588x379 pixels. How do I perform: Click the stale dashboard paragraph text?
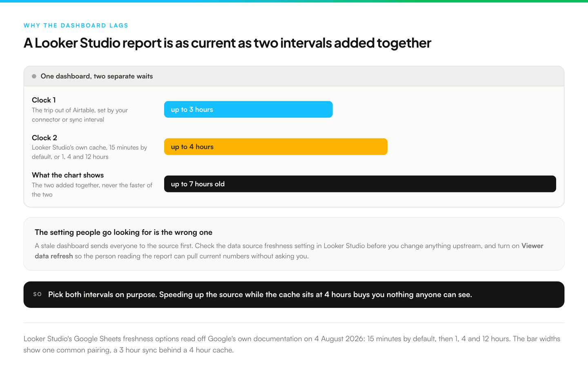pyautogui.click(x=289, y=251)
